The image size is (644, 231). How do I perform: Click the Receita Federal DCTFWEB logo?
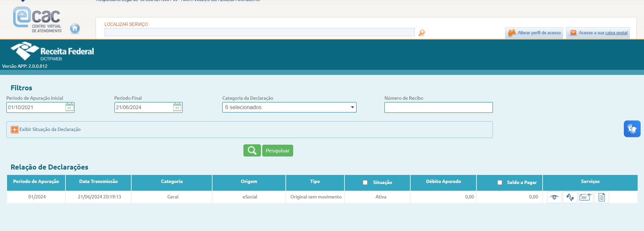click(52, 51)
